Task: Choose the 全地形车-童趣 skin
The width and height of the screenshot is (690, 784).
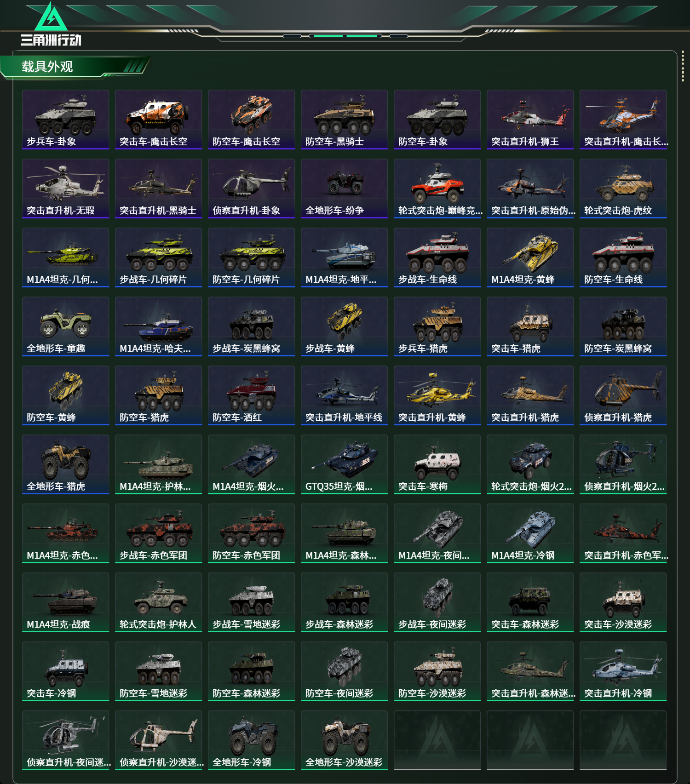Action: [65, 326]
